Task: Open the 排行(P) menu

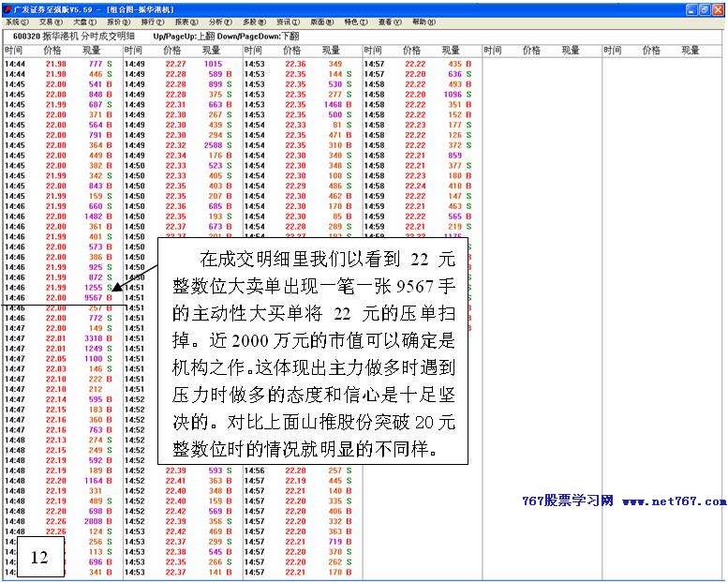Action: tap(153, 22)
